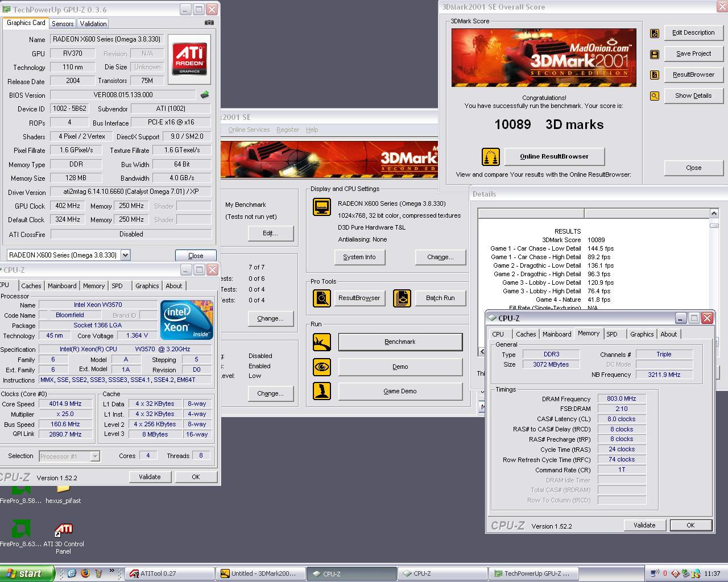Click the Firefox quick launch icon
728x582 pixels.
pyautogui.click(x=85, y=573)
